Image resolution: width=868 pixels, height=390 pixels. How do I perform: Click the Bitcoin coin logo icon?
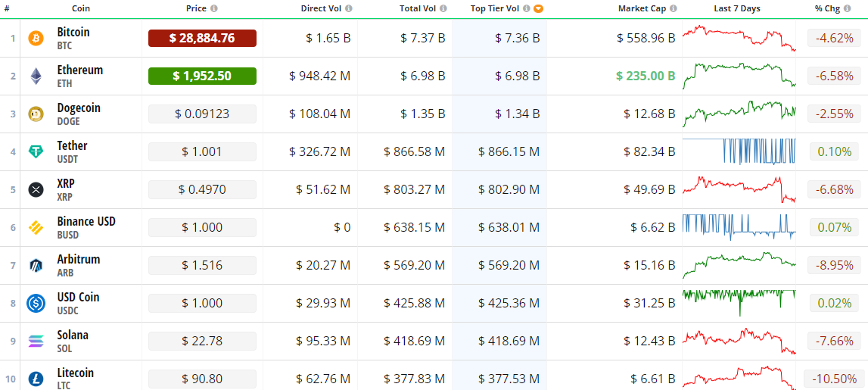click(36, 38)
